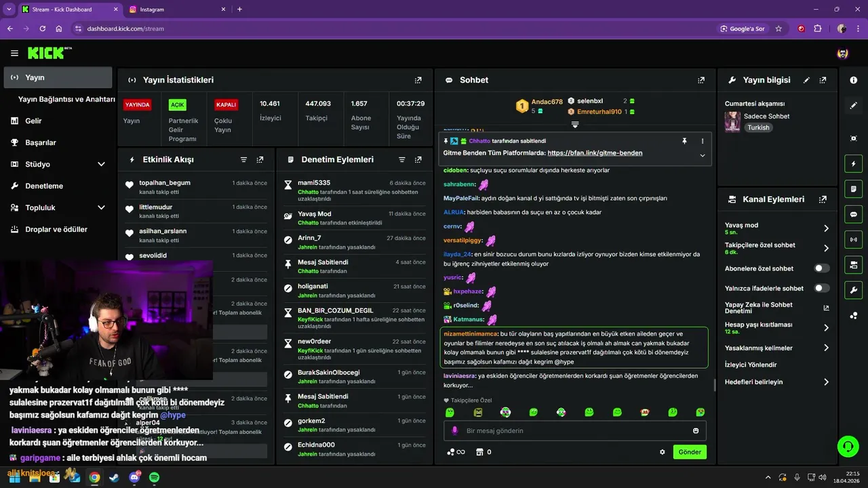The width and height of the screenshot is (868, 488).
Task: Toggle channel actions icon in right rail
Action: pos(853,264)
